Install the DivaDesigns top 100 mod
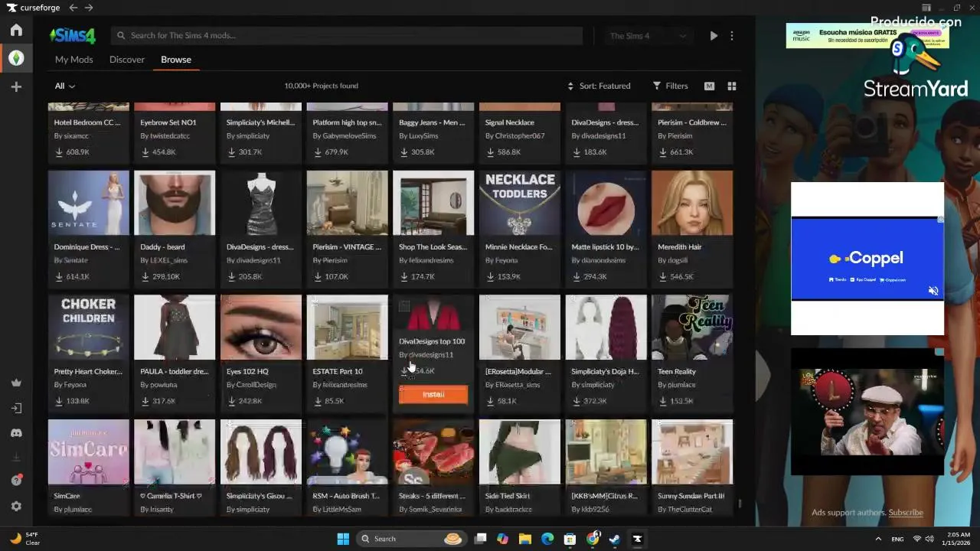This screenshot has width=980, height=551. 433,394
